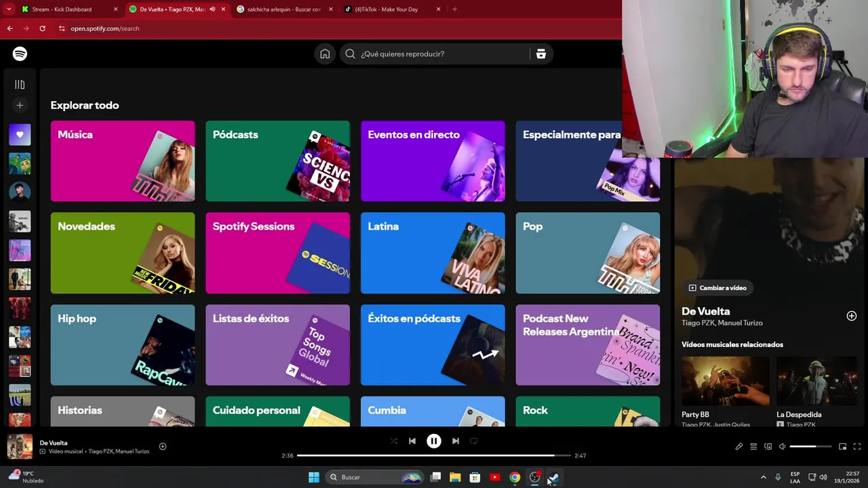Open Cuidado personal category
The height and width of the screenshot is (488, 868).
tap(278, 411)
